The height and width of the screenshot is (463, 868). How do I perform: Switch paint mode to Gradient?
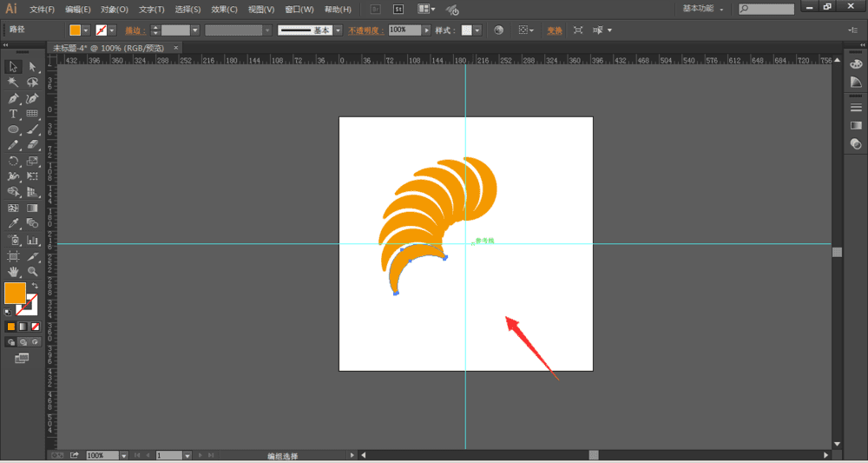[x=23, y=327]
